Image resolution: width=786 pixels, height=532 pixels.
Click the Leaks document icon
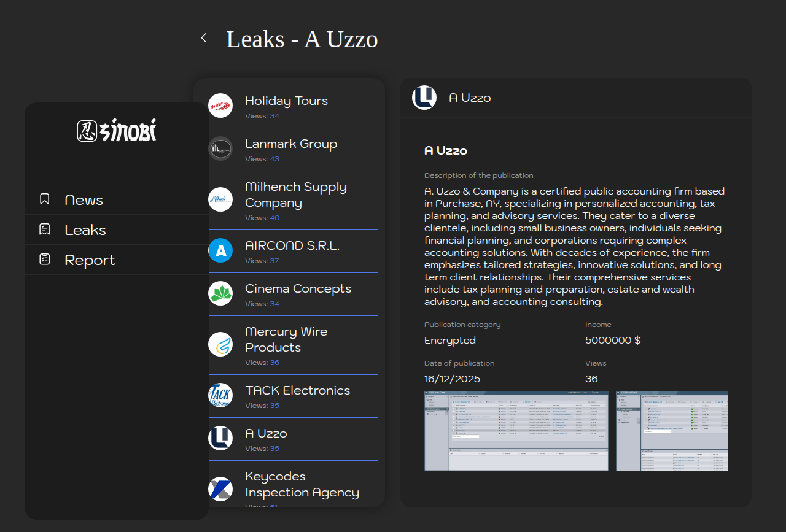pyautogui.click(x=44, y=229)
